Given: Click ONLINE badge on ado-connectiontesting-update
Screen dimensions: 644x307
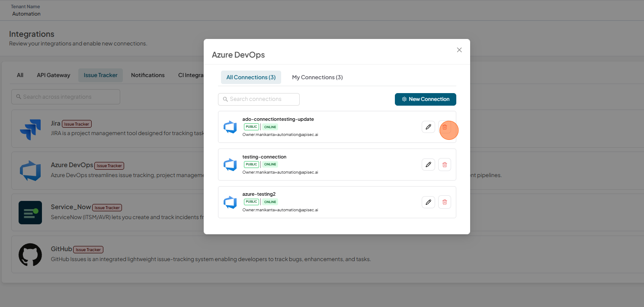Looking at the screenshot, I should (x=270, y=127).
